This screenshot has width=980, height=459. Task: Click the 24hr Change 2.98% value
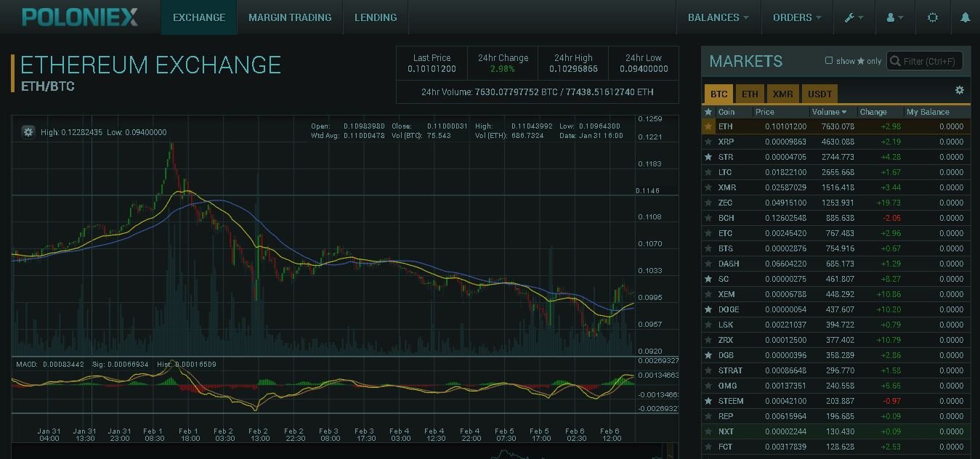(503, 69)
